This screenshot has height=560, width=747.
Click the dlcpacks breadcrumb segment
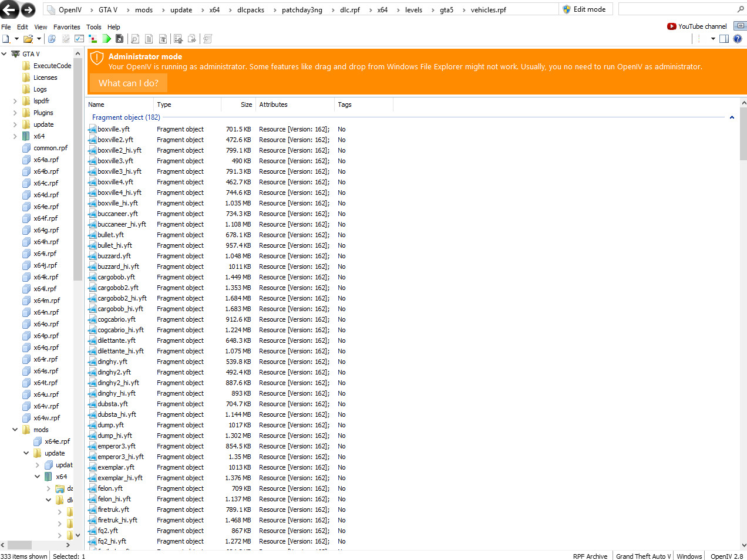251,10
